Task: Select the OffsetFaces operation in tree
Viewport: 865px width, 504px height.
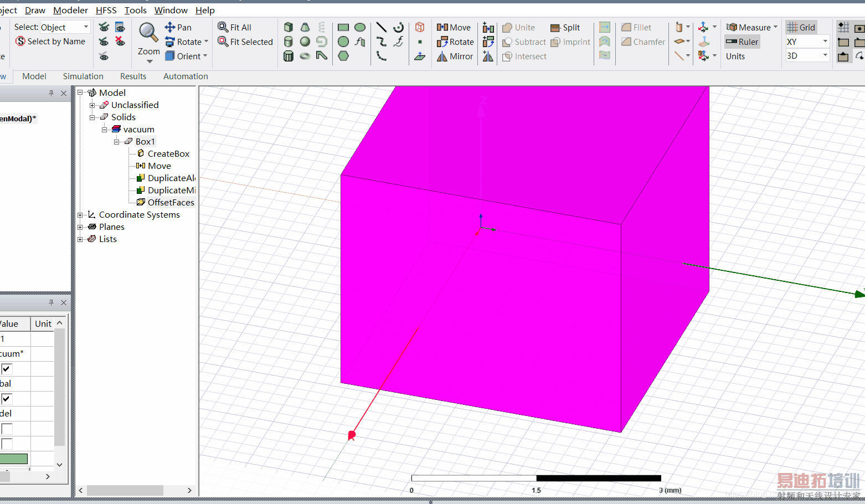Action: (x=166, y=203)
